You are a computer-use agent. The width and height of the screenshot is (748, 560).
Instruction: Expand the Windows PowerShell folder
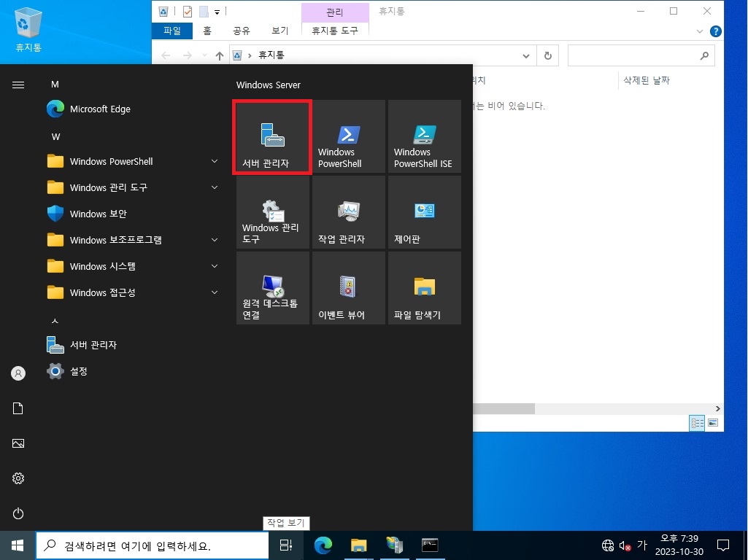[x=134, y=161]
